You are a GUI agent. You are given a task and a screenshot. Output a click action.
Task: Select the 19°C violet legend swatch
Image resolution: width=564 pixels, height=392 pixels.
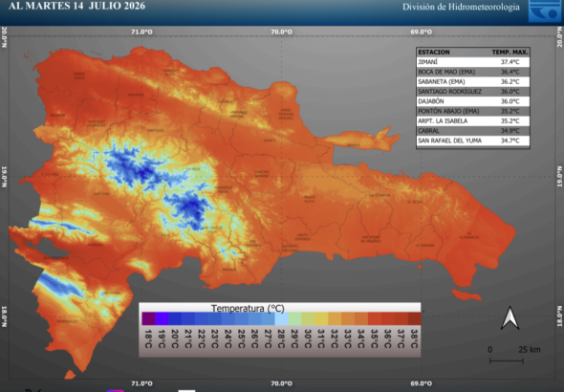[162, 318]
